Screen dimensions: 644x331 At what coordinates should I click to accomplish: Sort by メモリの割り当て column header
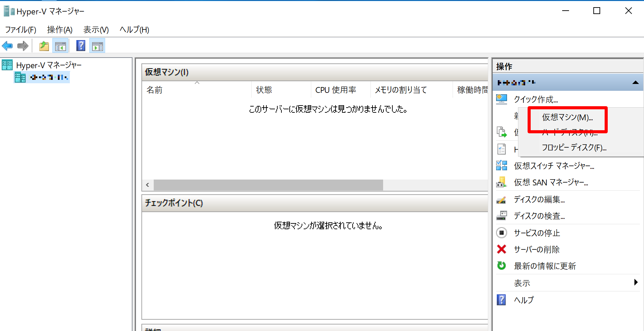point(412,90)
